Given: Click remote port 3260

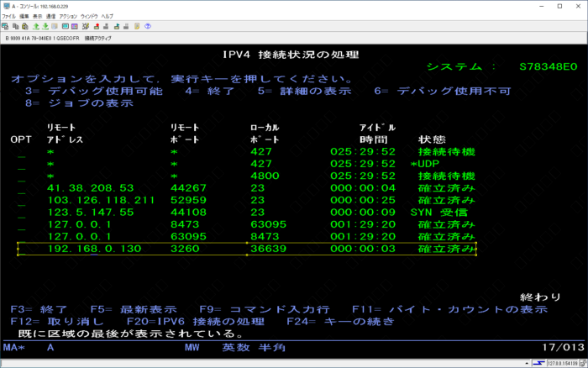Looking at the screenshot, I should 185,249.
